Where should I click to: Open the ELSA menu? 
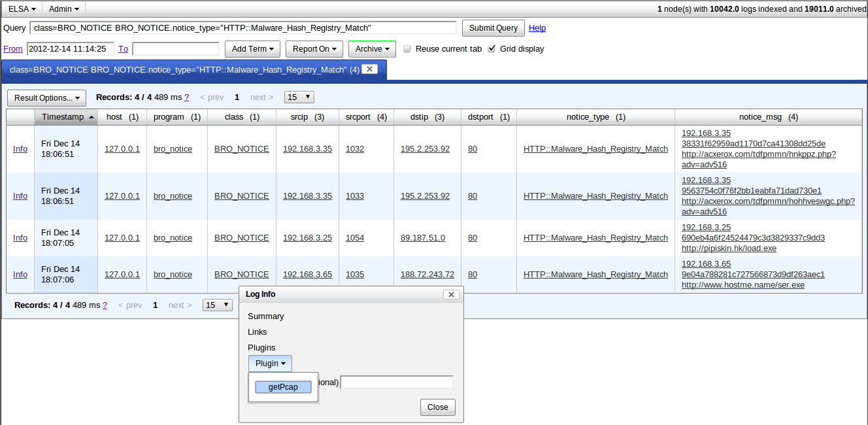[20, 8]
